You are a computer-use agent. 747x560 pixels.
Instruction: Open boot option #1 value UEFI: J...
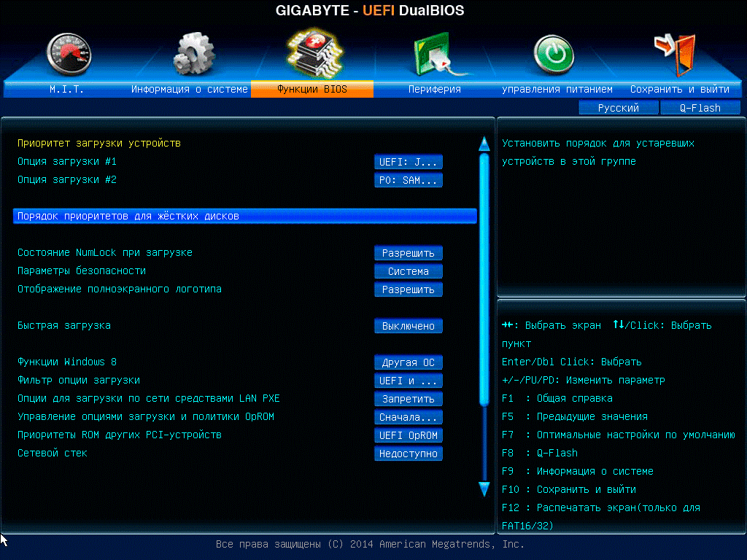[409, 162]
